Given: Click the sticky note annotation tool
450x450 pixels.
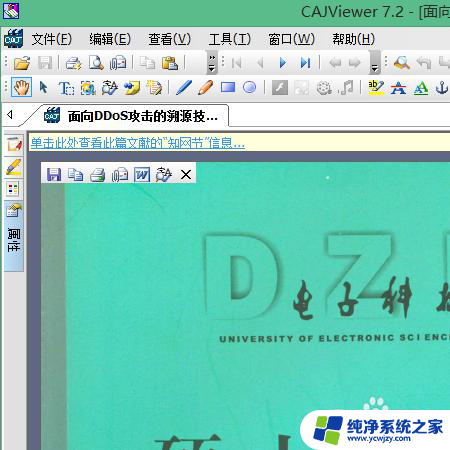Looking at the screenshot, I should tap(132, 88).
